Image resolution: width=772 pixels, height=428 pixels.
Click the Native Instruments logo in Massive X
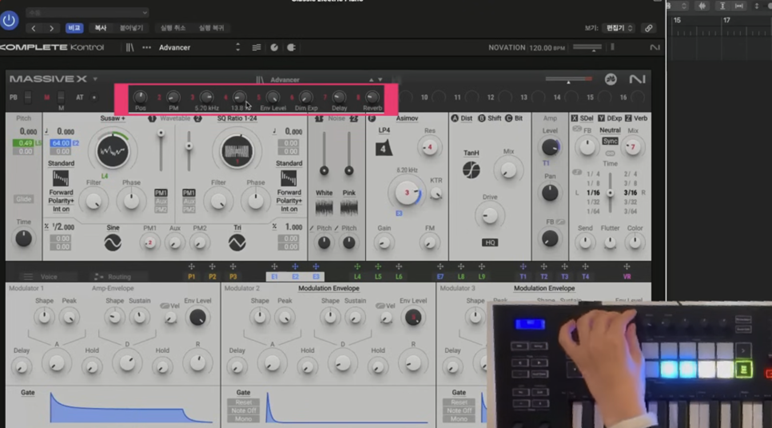(x=637, y=79)
